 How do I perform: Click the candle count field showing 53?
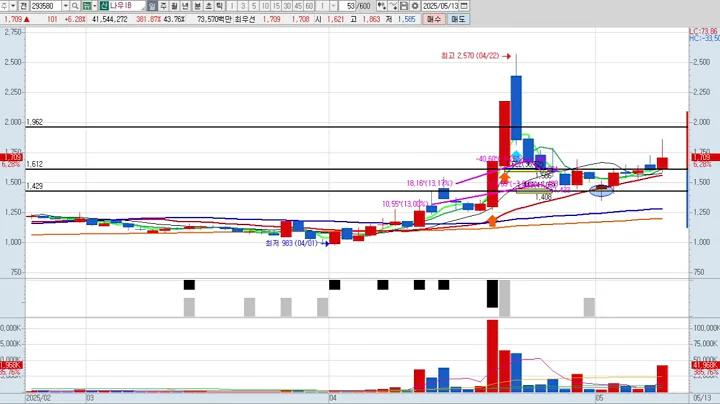pos(348,6)
